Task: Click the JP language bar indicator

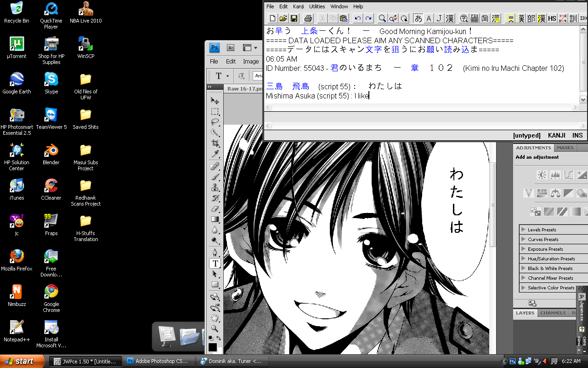Action: coord(582,297)
